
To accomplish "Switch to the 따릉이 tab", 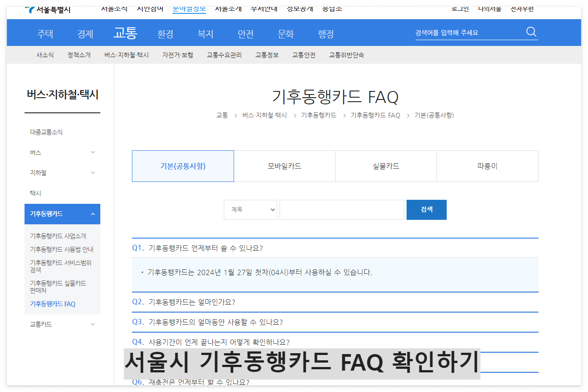I will tap(487, 166).
